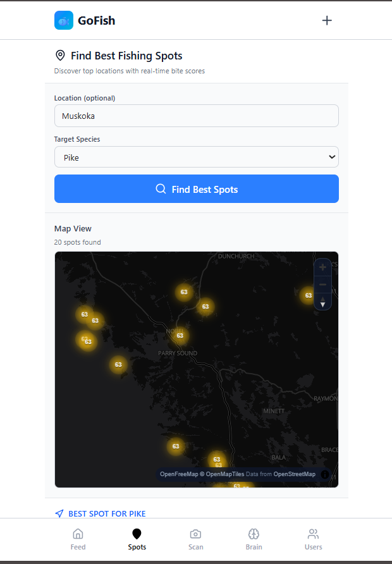Screen dimensions: 392x564
Task: Click the 63 marker near Dunchurch
Action: click(x=184, y=292)
